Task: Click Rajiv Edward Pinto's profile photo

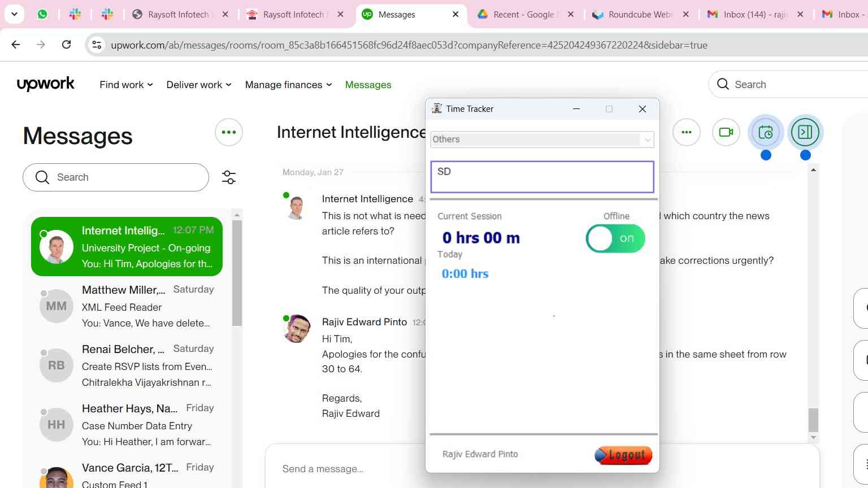Action: [297, 329]
